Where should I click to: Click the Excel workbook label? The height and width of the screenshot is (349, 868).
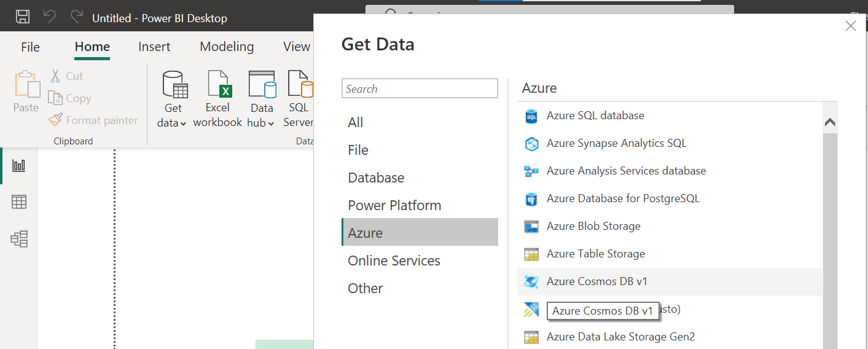pos(217,115)
